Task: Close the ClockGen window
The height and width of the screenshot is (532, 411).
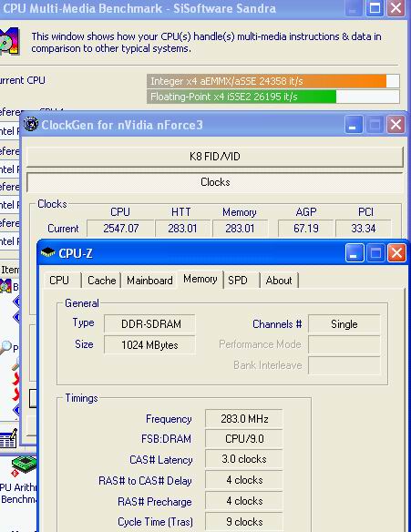Action: point(396,125)
